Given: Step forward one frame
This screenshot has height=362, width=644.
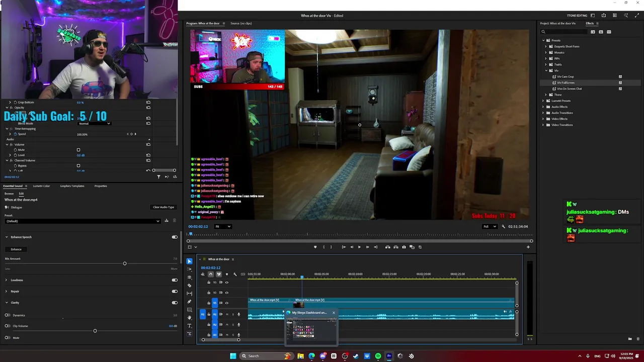Looking at the screenshot, I should tap(367, 247).
